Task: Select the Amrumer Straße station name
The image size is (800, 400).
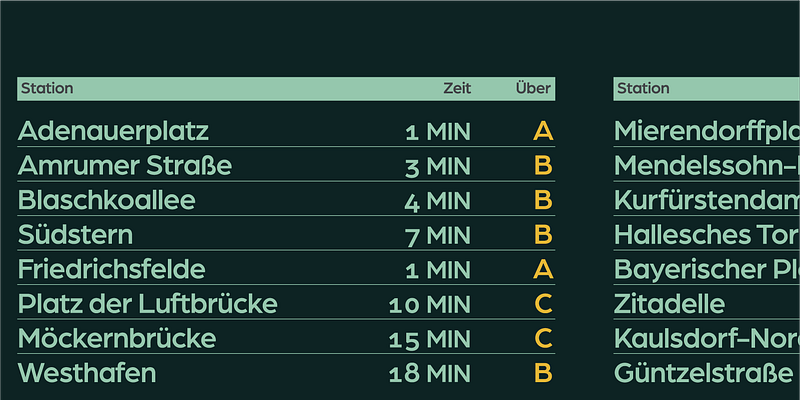Action: [125, 165]
